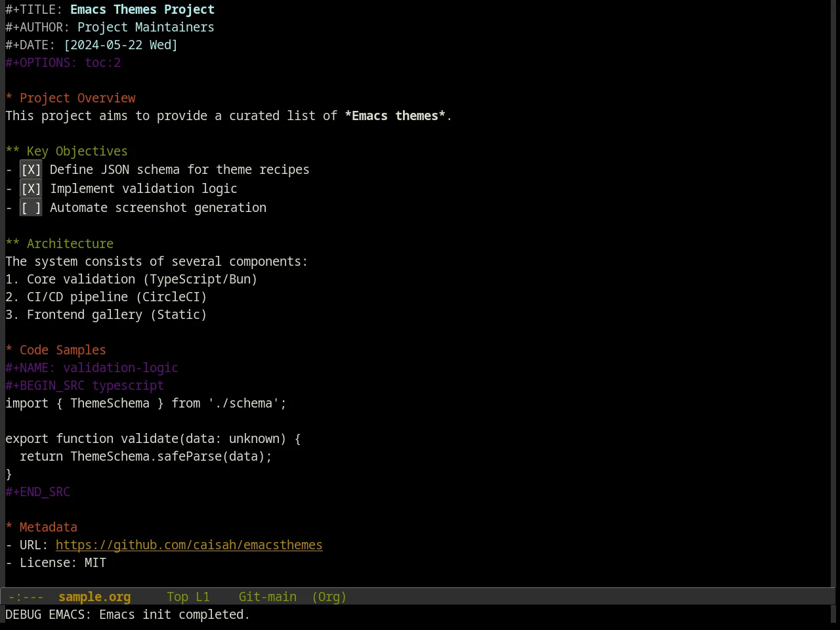Click the 'URL:' label in Metadata

click(34, 545)
